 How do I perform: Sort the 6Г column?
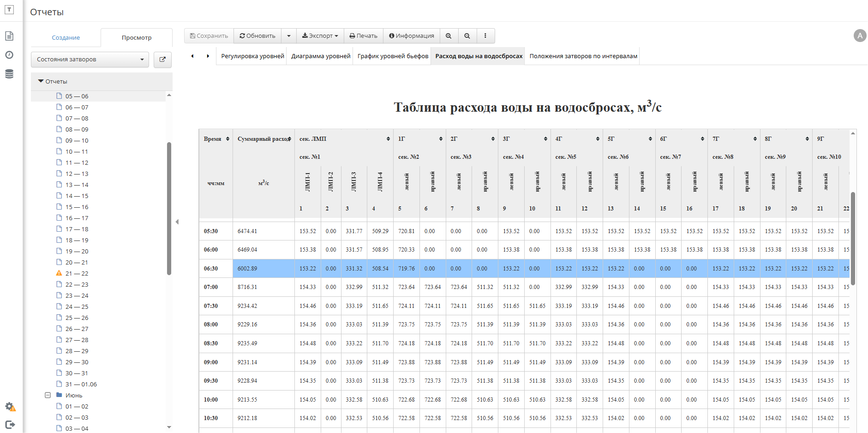702,139
